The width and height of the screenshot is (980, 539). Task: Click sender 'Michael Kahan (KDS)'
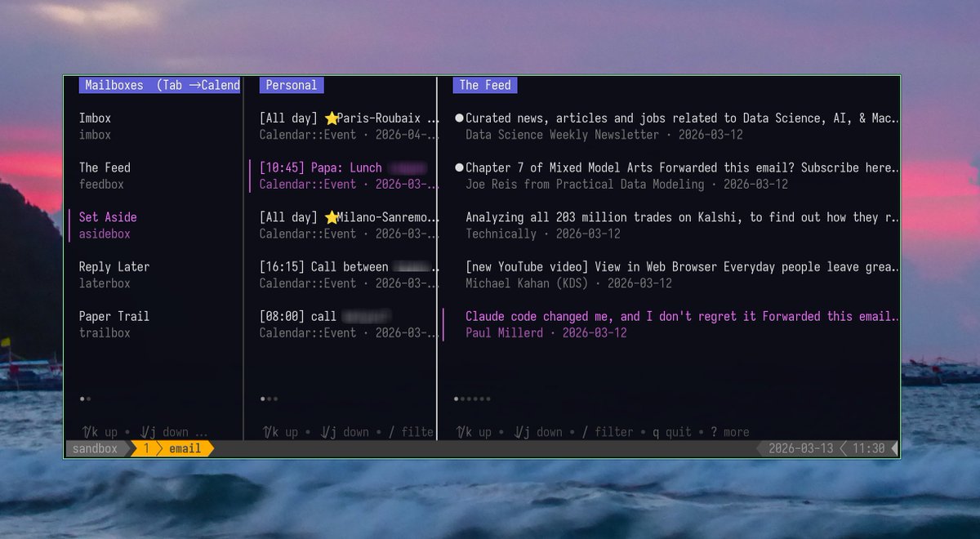click(x=527, y=283)
